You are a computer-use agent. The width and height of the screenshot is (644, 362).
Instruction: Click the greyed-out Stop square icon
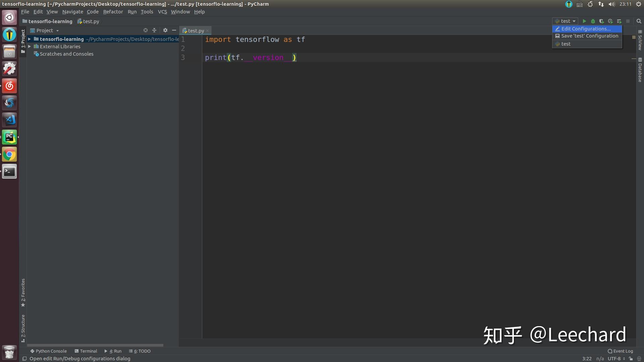[x=628, y=21]
